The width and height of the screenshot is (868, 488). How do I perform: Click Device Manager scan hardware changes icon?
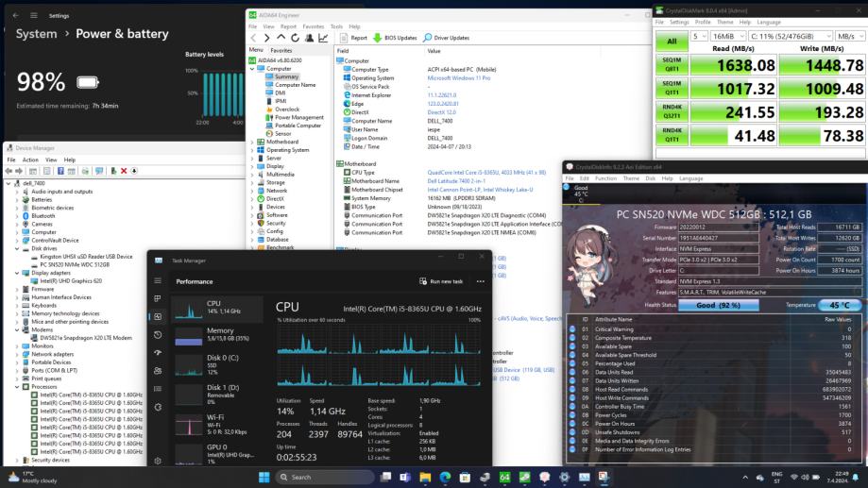pos(99,171)
